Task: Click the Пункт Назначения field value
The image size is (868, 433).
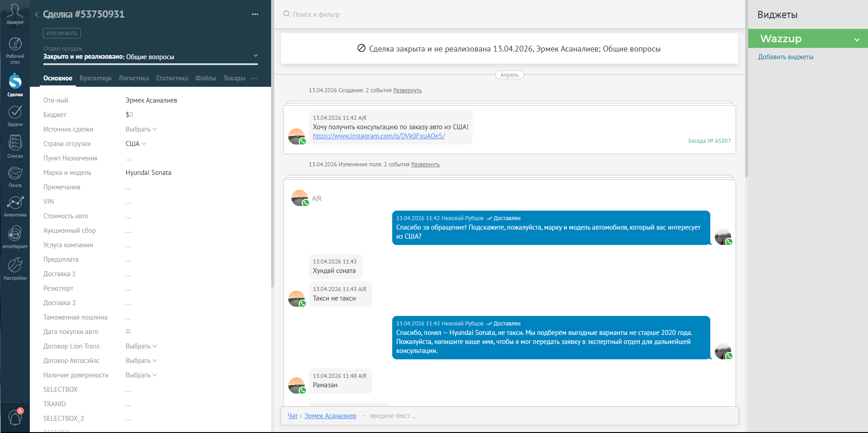Action: [128, 159]
